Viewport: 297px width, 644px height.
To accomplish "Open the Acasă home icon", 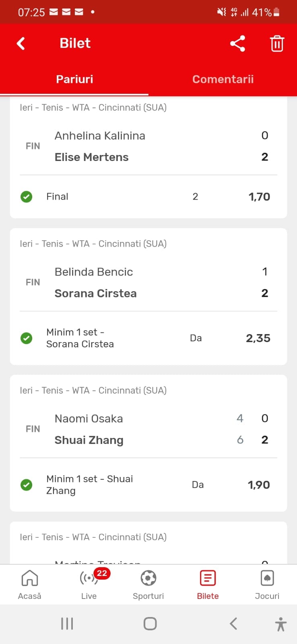I will pyautogui.click(x=30, y=579).
